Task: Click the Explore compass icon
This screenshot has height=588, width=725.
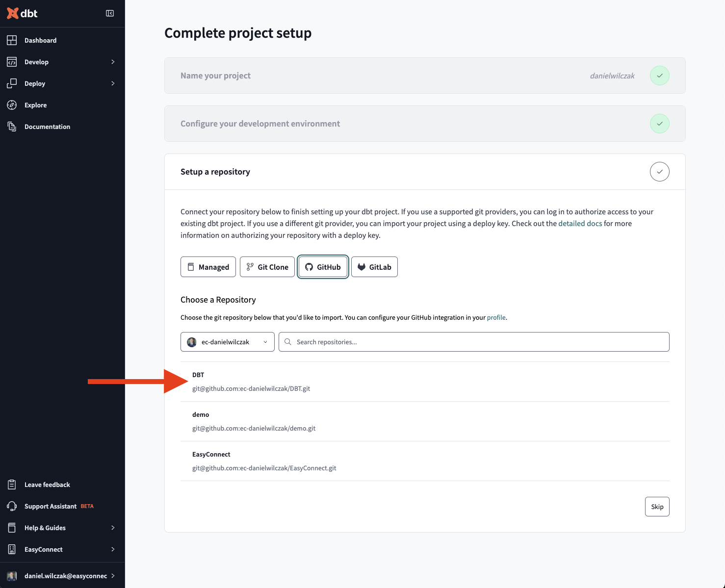Action: [x=12, y=105]
